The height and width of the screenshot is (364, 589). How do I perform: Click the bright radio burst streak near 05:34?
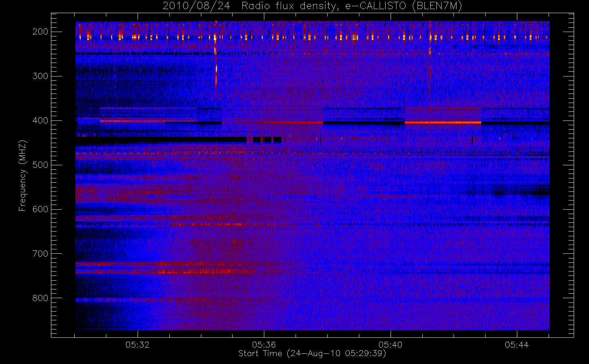pyautogui.click(x=216, y=55)
